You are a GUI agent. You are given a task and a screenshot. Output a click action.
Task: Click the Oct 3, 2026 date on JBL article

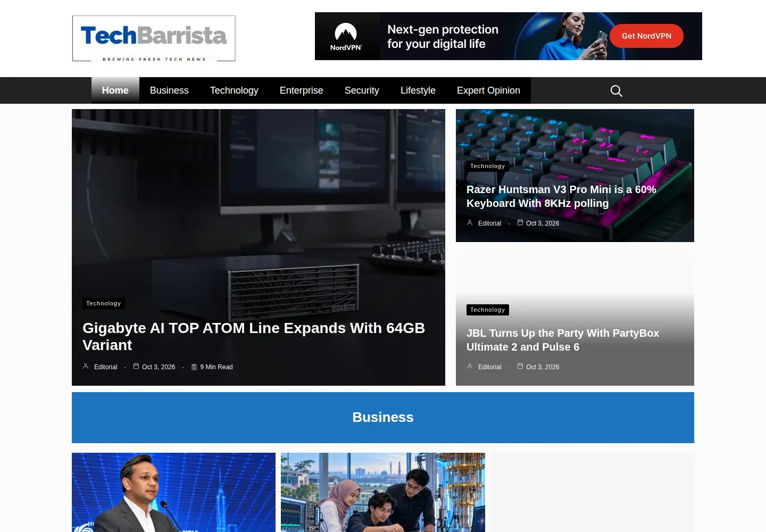tap(543, 367)
